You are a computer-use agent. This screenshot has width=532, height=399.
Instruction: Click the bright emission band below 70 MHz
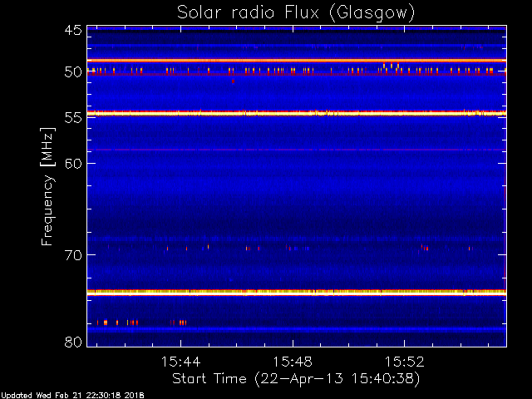pos(297,292)
